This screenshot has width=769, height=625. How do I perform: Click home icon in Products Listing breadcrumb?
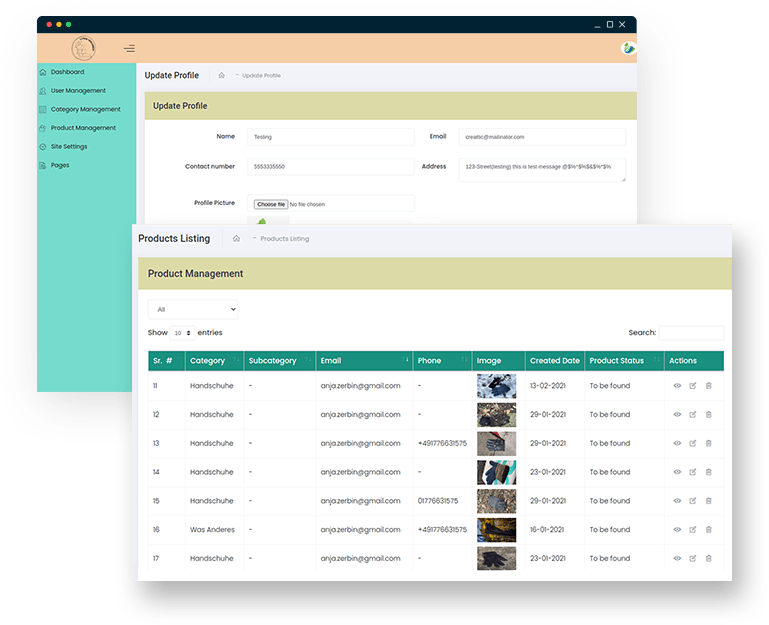[x=236, y=239]
